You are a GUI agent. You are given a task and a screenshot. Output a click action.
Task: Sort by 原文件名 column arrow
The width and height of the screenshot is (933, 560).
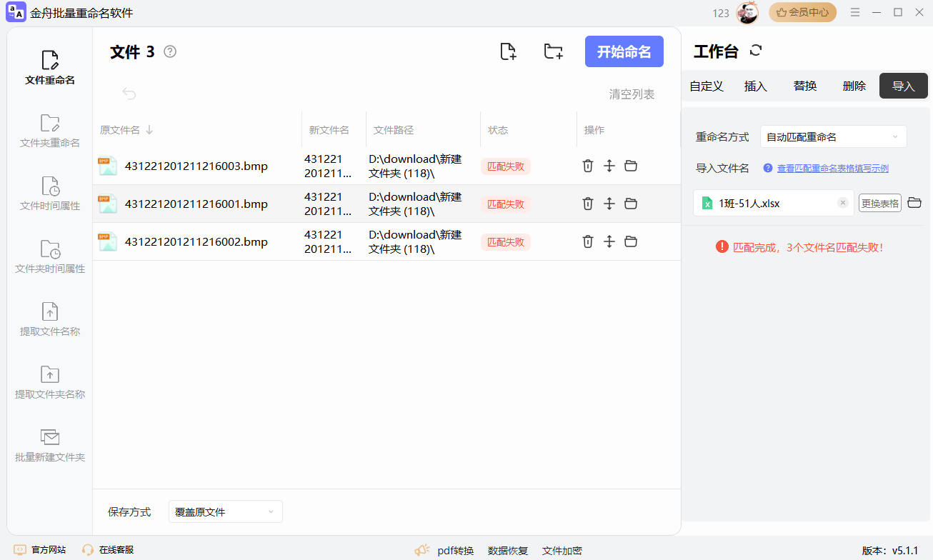point(149,130)
